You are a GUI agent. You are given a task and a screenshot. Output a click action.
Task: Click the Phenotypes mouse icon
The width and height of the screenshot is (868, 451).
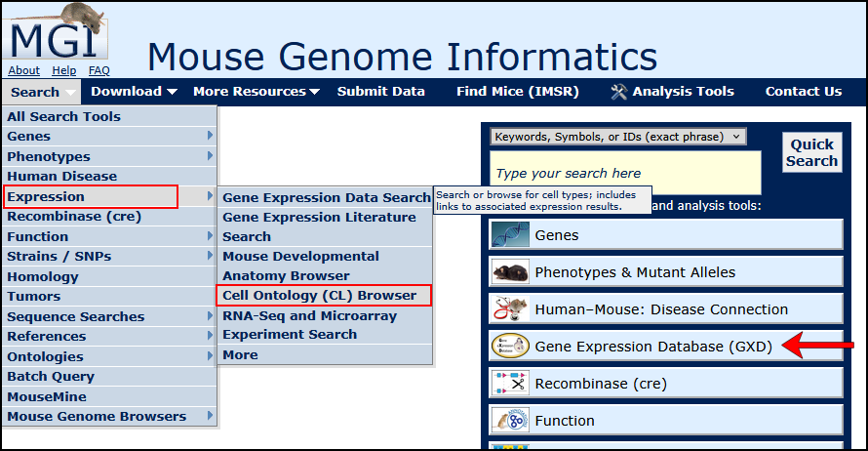tap(510, 272)
